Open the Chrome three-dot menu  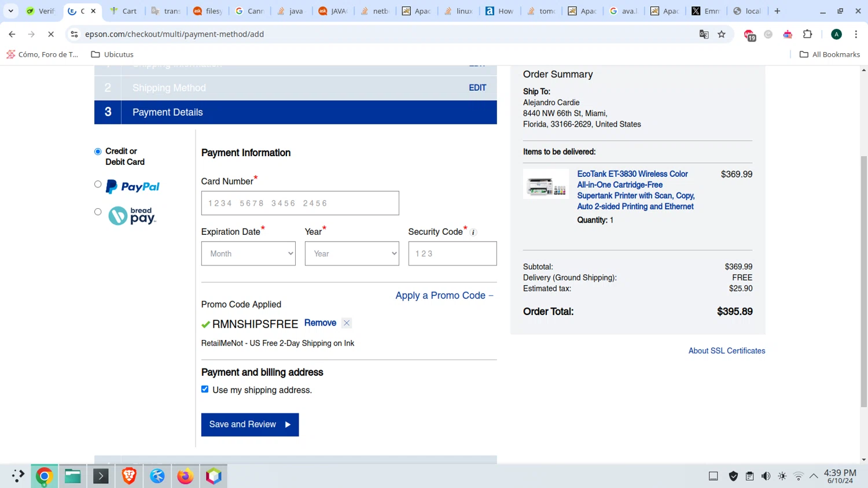pyautogui.click(x=856, y=34)
